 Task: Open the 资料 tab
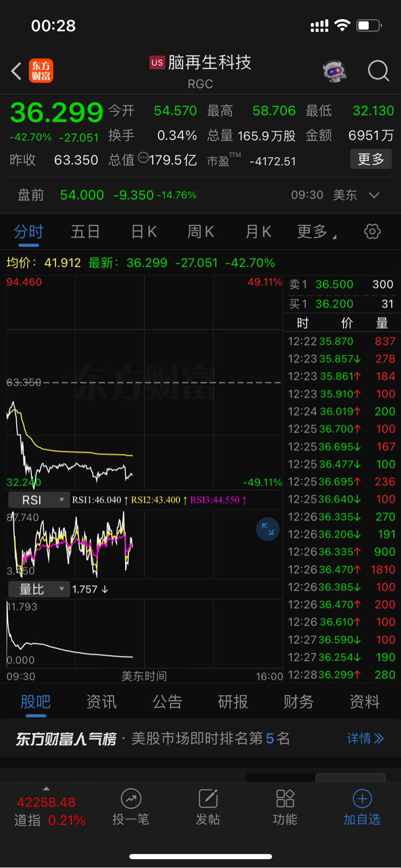pos(364,701)
